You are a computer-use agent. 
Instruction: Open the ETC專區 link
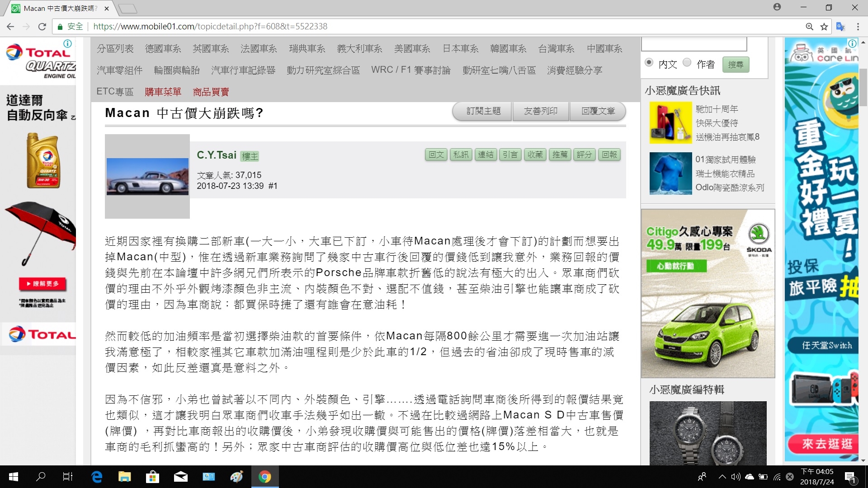115,92
